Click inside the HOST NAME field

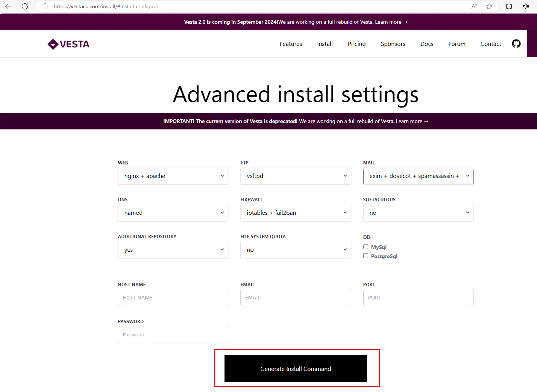tap(173, 298)
